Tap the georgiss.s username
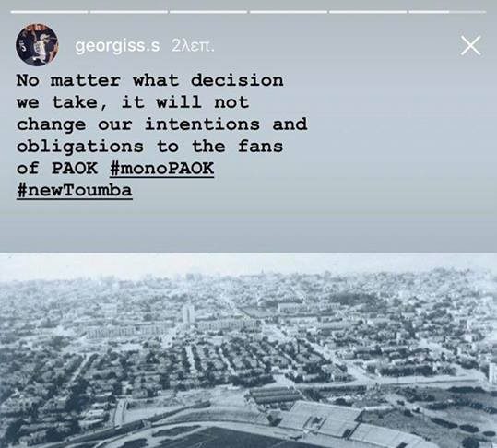497x448 pixels. point(117,46)
